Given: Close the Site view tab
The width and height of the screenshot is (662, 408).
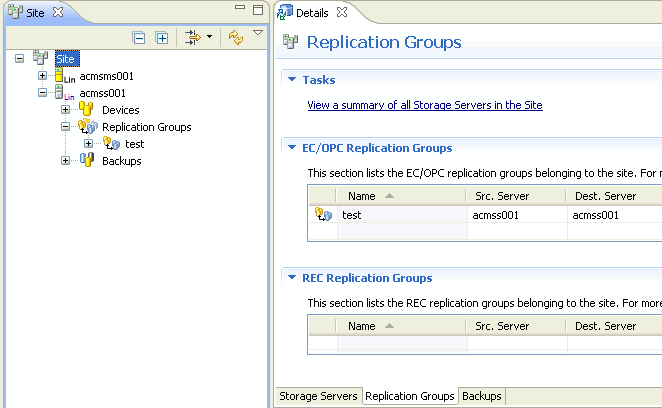Looking at the screenshot, I should point(58,13).
